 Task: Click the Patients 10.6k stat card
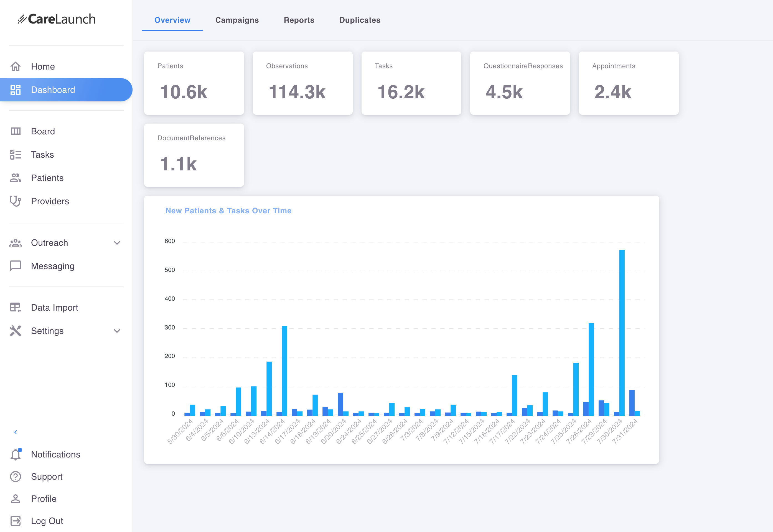point(194,83)
